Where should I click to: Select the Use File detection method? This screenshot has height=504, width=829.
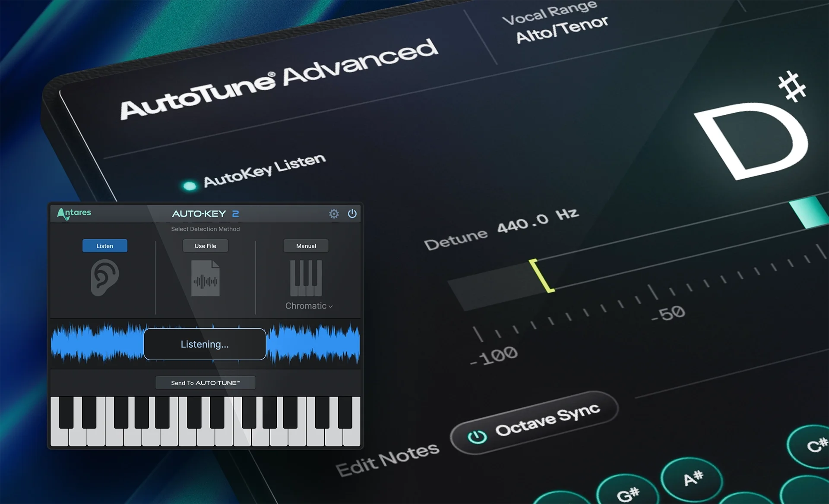206,246
